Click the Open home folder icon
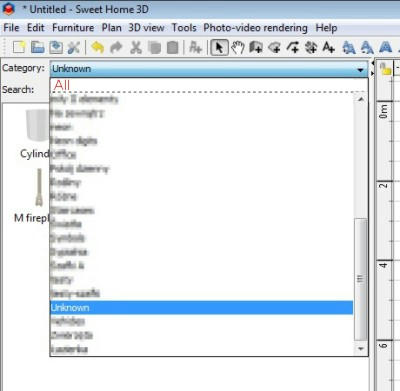 point(38,47)
